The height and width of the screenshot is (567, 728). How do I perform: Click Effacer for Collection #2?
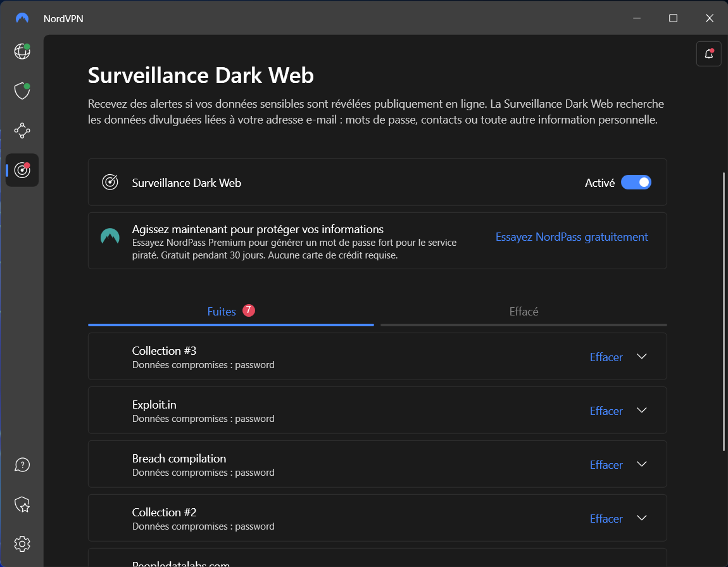coord(606,519)
